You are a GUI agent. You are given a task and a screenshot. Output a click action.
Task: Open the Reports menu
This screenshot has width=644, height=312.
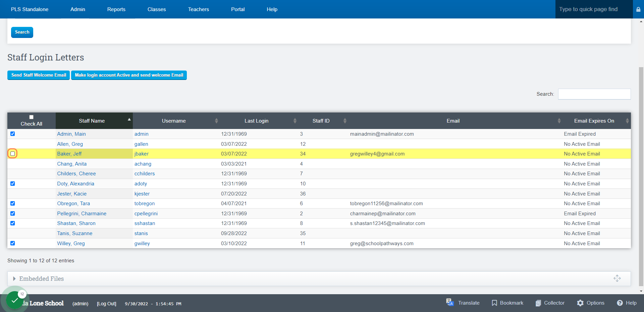coord(116,9)
